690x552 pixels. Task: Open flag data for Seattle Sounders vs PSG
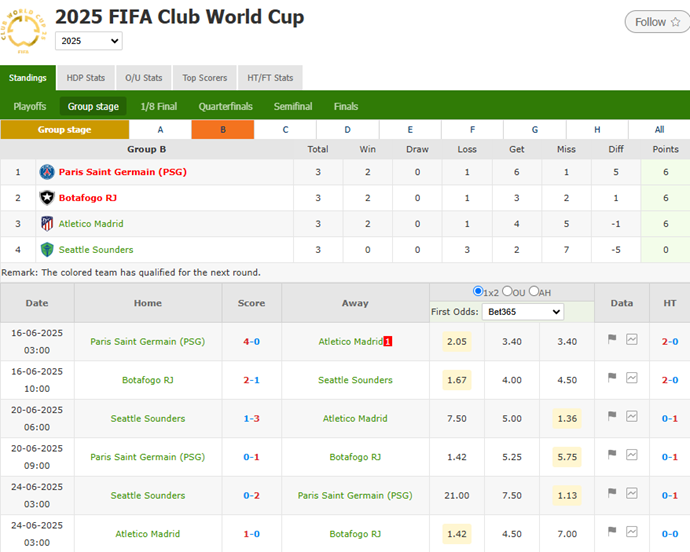click(x=612, y=493)
